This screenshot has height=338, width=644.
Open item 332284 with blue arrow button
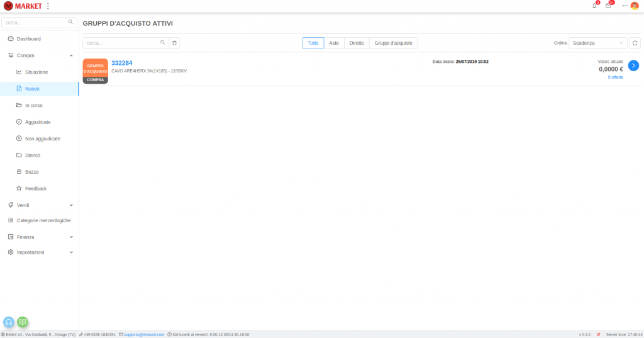click(633, 65)
